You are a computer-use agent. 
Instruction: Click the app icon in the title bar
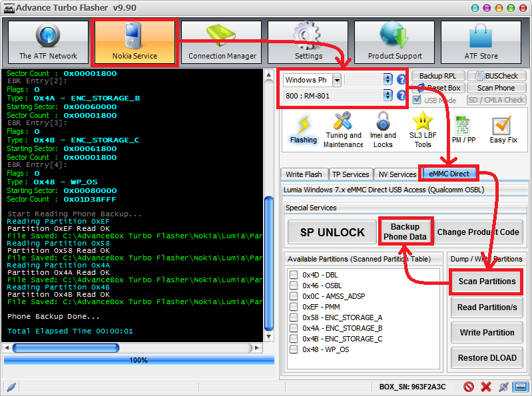(9, 8)
